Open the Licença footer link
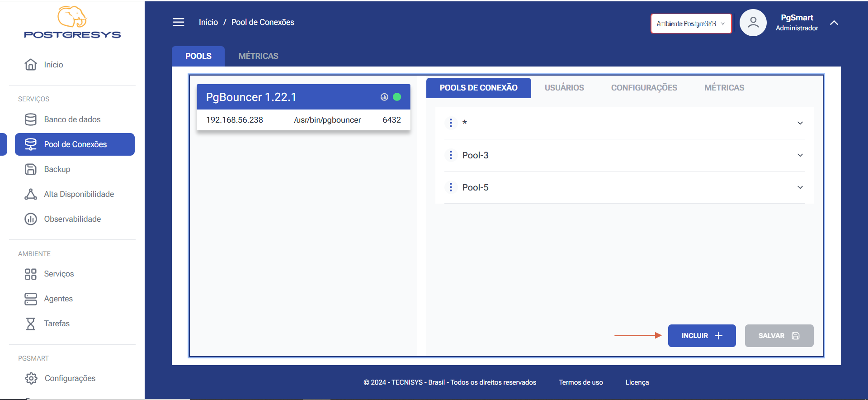 coord(637,382)
